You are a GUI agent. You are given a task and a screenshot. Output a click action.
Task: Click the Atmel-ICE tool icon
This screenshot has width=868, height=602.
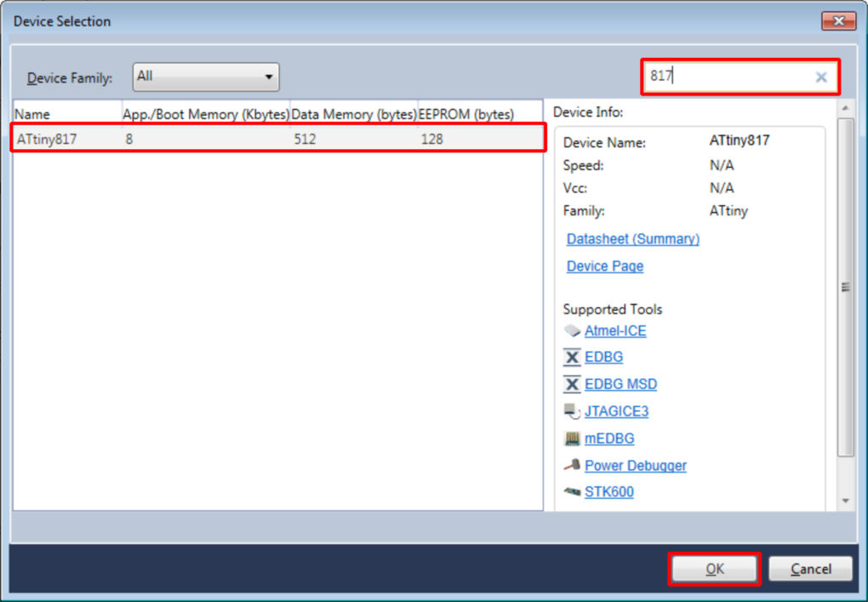click(x=572, y=331)
